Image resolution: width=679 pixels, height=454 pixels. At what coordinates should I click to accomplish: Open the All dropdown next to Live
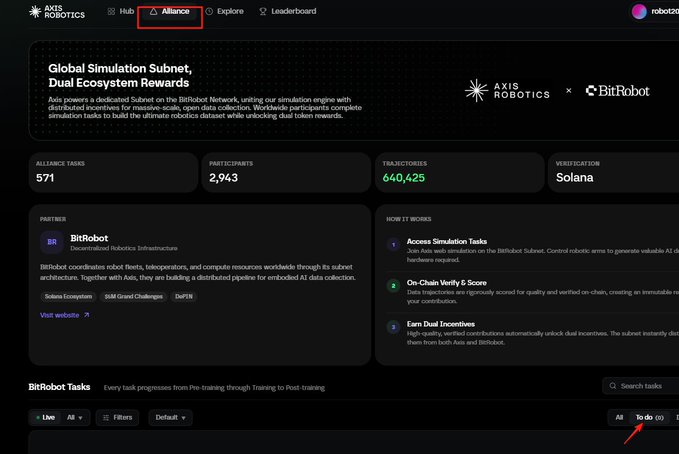(x=74, y=418)
